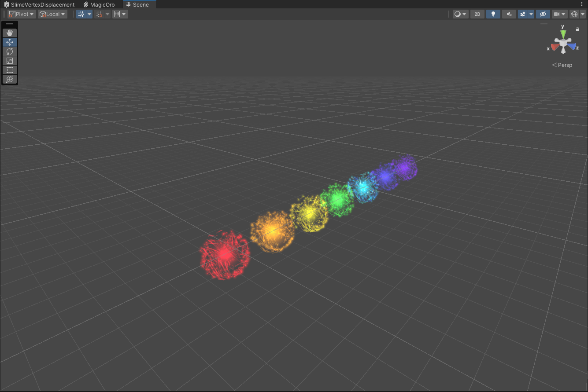This screenshot has width=588, height=392.
Task: Select the green magic orb
Action: (338, 200)
